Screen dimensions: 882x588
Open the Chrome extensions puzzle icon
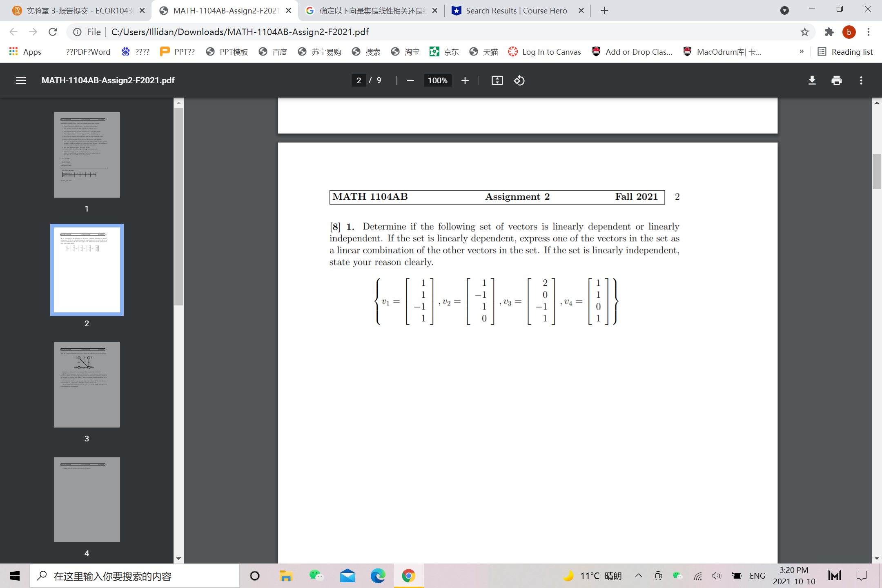pyautogui.click(x=829, y=32)
